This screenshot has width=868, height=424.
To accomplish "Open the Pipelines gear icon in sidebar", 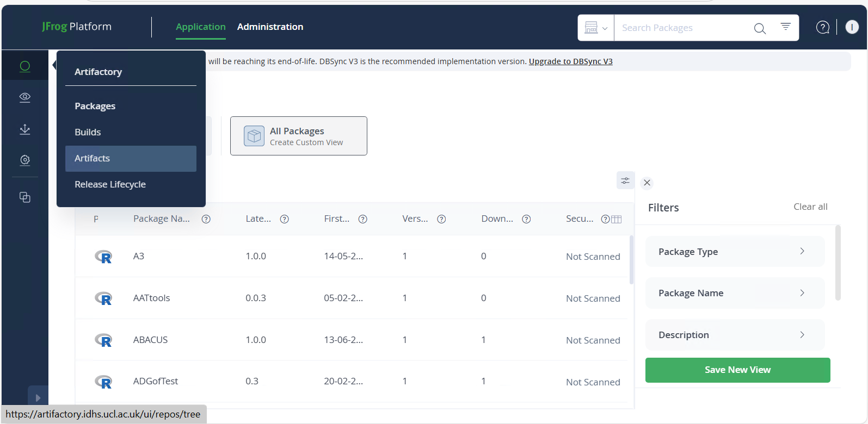I will tap(25, 160).
